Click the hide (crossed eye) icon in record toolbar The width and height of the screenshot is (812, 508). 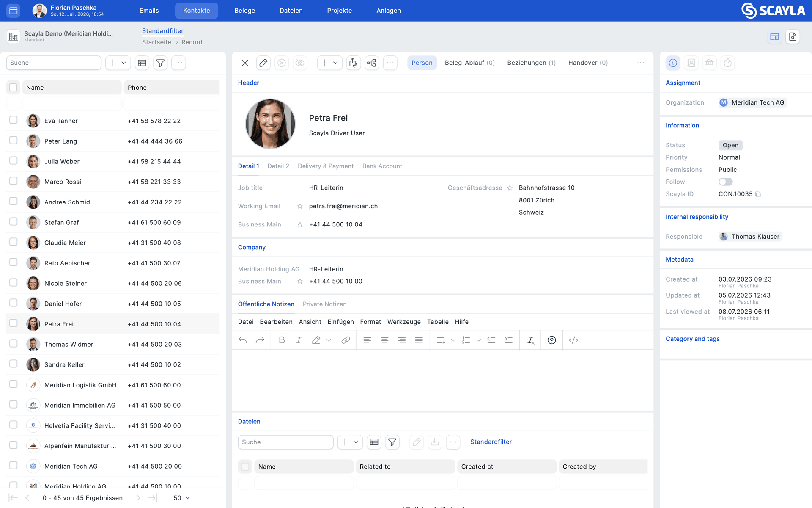click(x=300, y=63)
